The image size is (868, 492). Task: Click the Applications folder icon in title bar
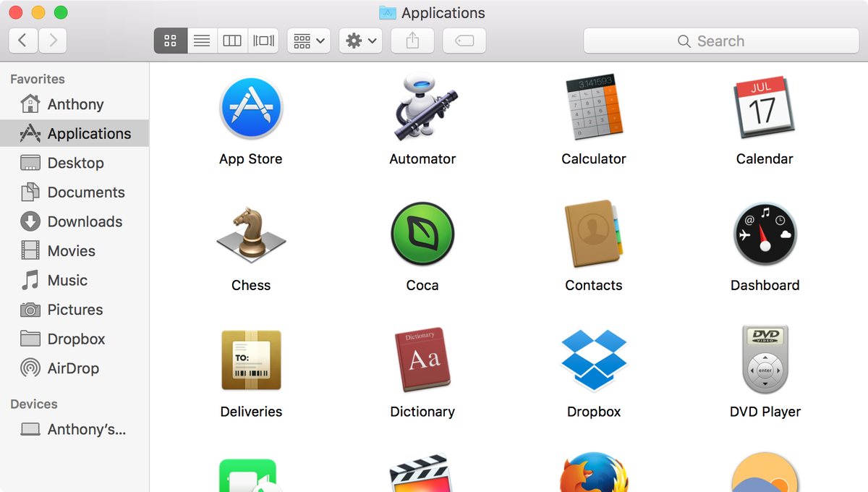[x=388, y=13]
